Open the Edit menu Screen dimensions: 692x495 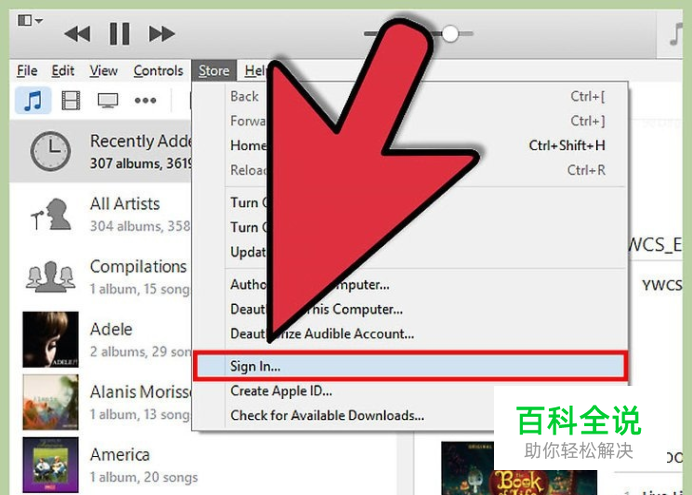coord(63,71)
